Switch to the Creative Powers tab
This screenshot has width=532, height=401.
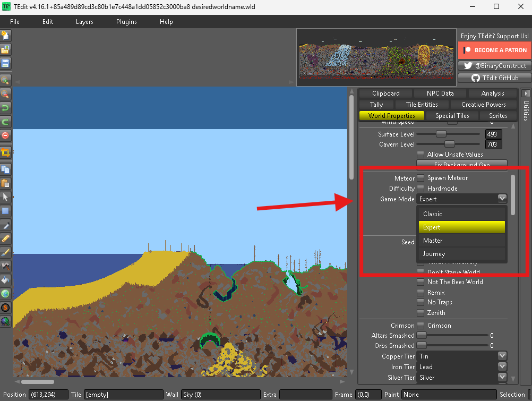coord(484,105)
